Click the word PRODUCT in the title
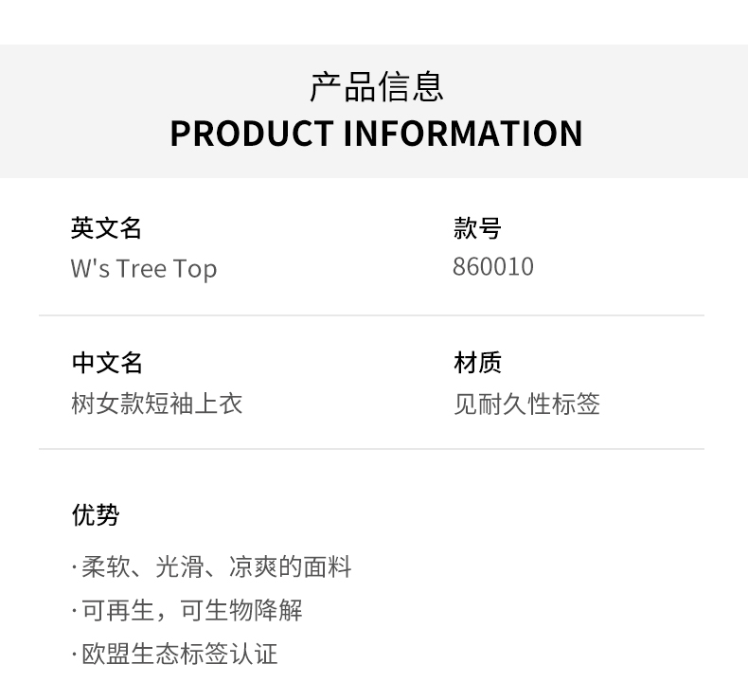 point(251,134)
